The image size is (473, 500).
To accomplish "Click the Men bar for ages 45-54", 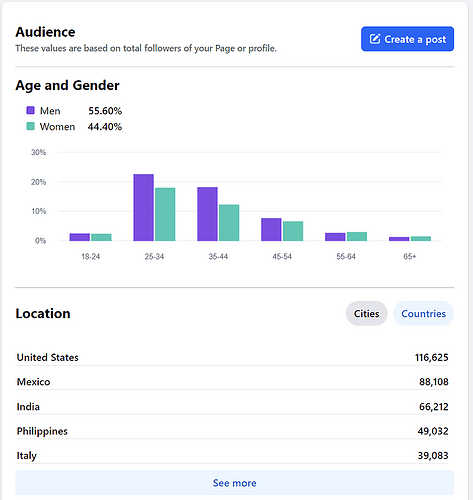I will 271,229.
